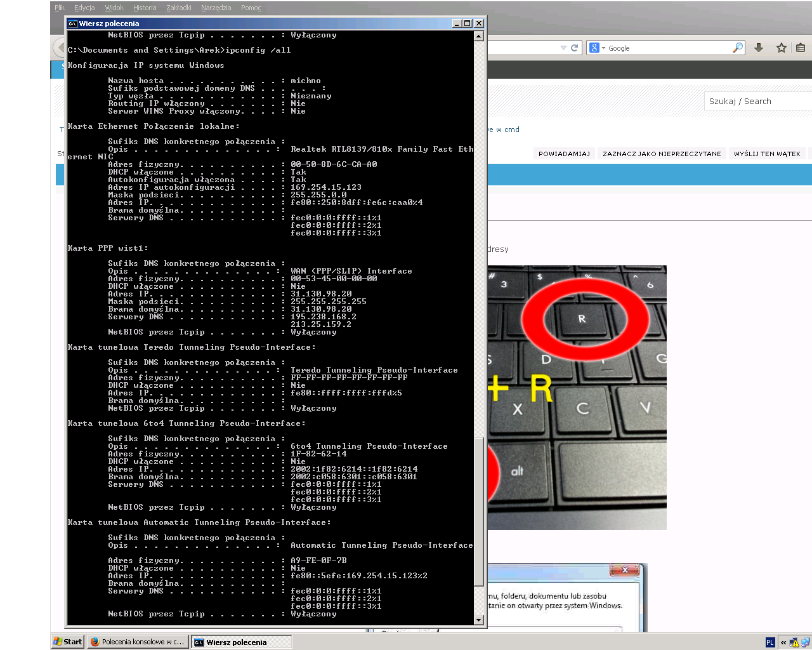The width and height of the screenshot is (812, 650).
Task: Click the POWIADAMIAJ button
Action: pyautogui.click(x=564, y=154)
